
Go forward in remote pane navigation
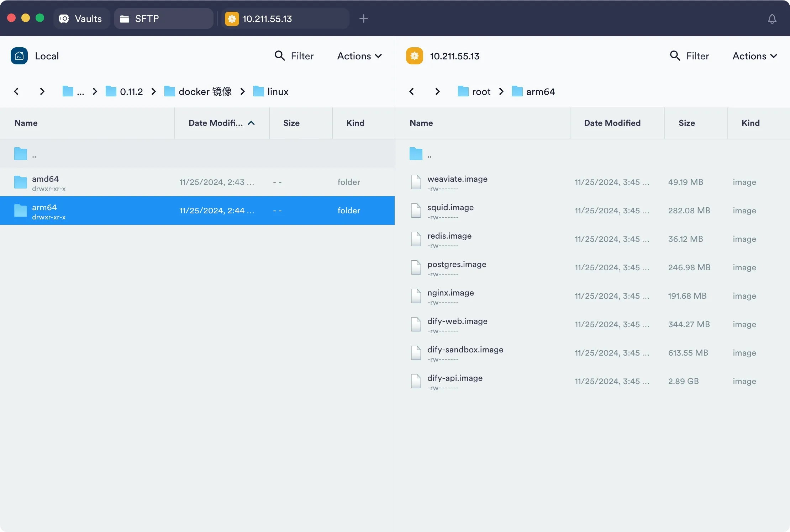click(437, 91)
